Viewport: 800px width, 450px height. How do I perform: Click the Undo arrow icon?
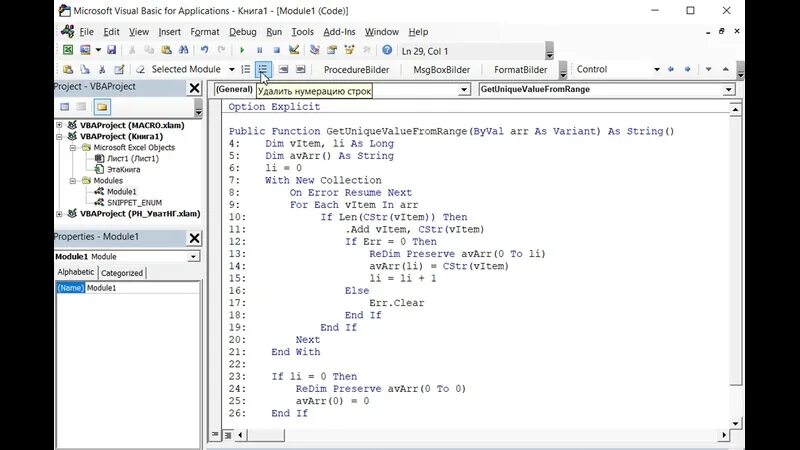click(x=204, y=50)
